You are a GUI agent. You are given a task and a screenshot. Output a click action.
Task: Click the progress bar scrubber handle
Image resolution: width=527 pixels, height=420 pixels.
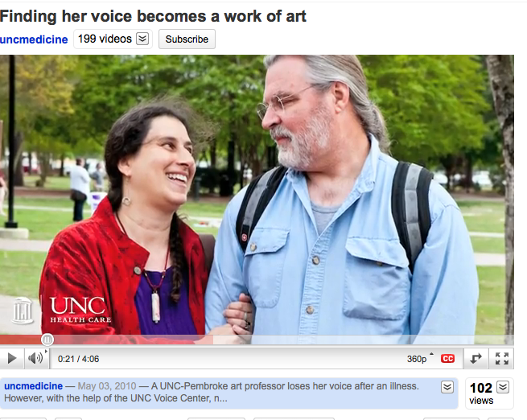click(x=47, y=340)
